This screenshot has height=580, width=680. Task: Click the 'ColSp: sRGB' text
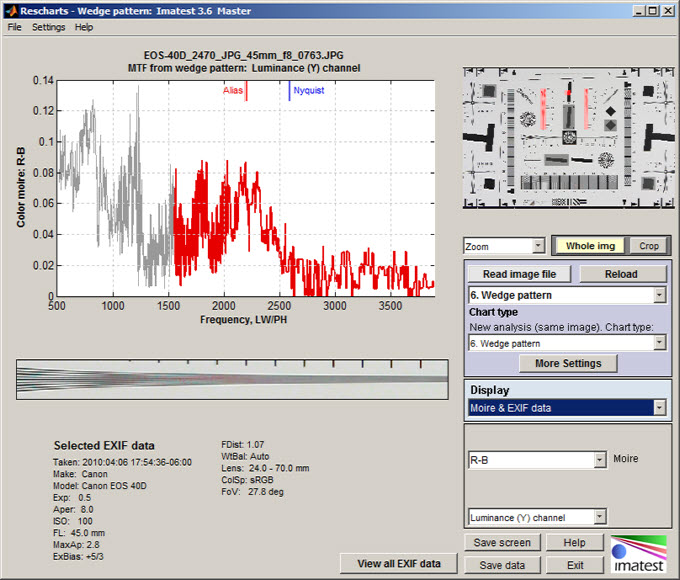pos(247,480)
